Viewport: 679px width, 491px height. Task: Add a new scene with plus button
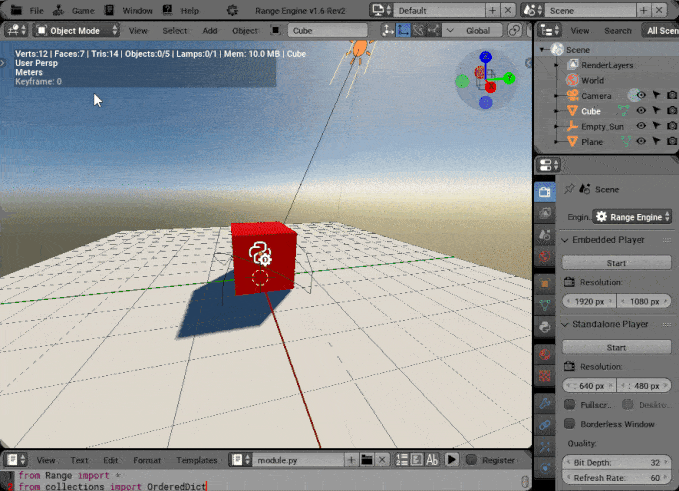coord(653,10)
